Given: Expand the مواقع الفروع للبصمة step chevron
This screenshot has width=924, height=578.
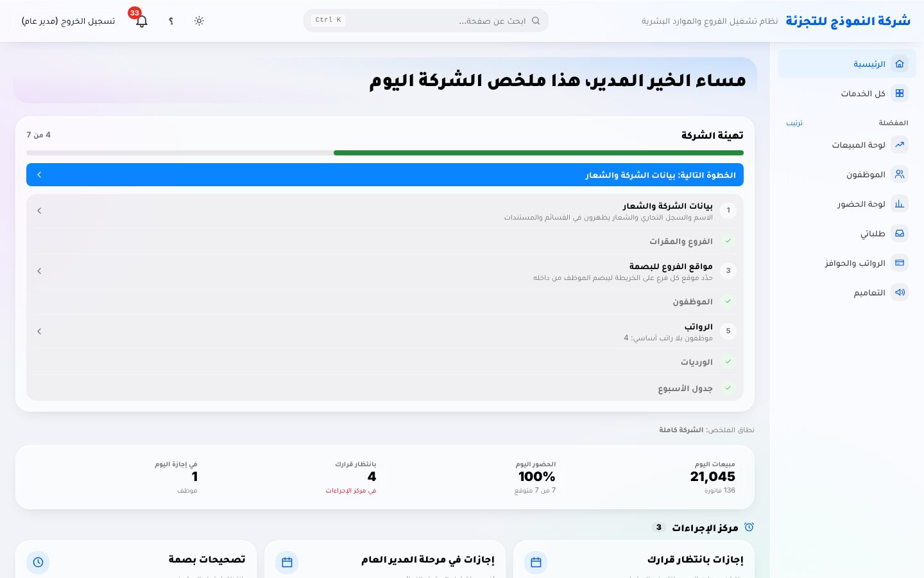Looking at the screenshot, I should pyautogui.click(x=39, y=271).
